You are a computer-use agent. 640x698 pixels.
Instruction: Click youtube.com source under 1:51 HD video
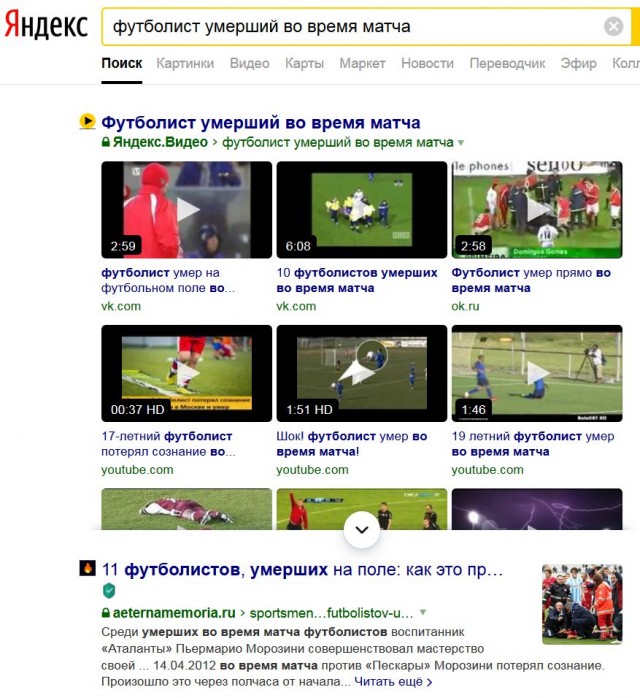312,470
